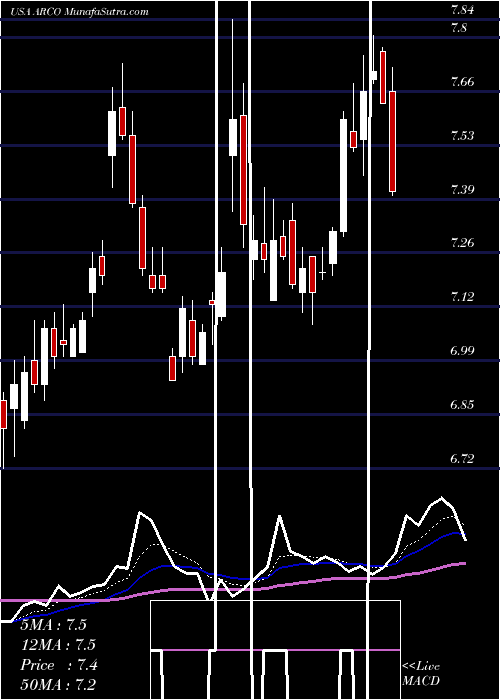This screenshot has width=500, height=700.
Task: Click the 7.8 price axis label
Action: (459, 28)
